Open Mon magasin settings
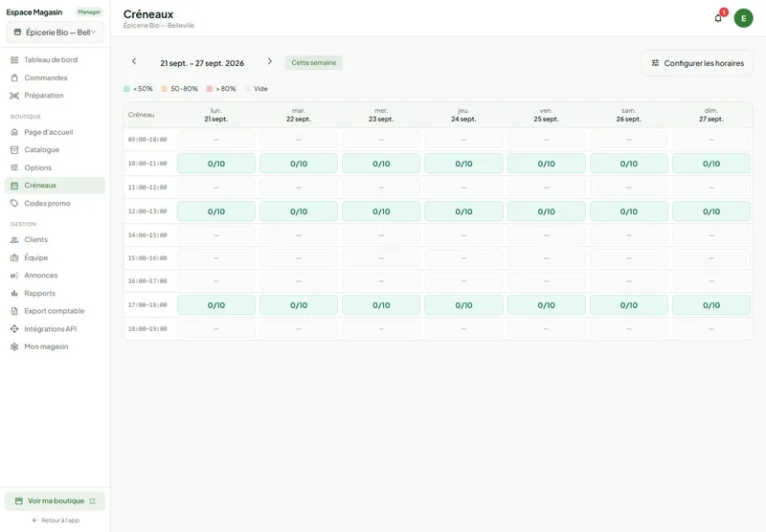The width and height of the screenshot is (766, 532). pyautogui.click(x=55, y=346)
